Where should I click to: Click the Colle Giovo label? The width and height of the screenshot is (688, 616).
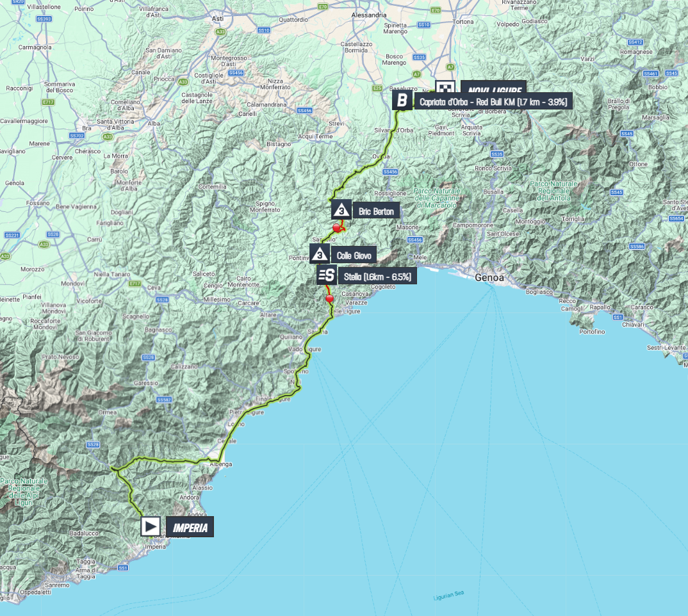354,255
